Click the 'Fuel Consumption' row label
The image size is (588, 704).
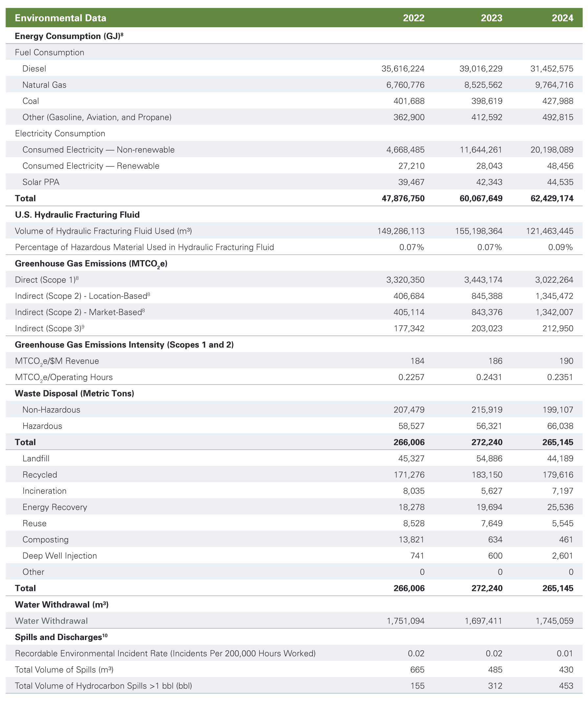click(x=50, y=52)
